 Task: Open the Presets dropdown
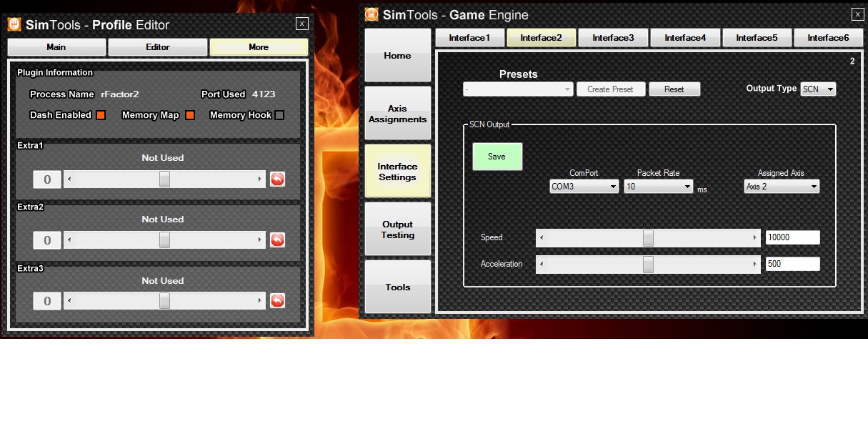pyautogui.click(x=518, y=89)
